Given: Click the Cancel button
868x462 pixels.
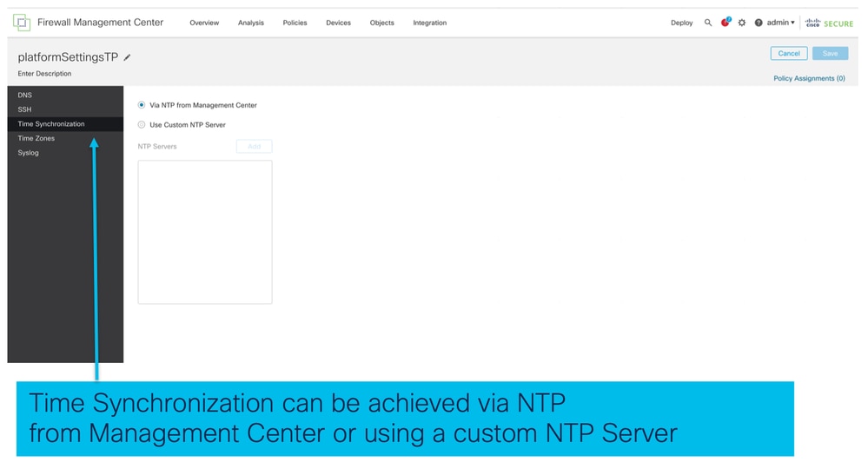Looking at the screenshot, I should point(789,53).
